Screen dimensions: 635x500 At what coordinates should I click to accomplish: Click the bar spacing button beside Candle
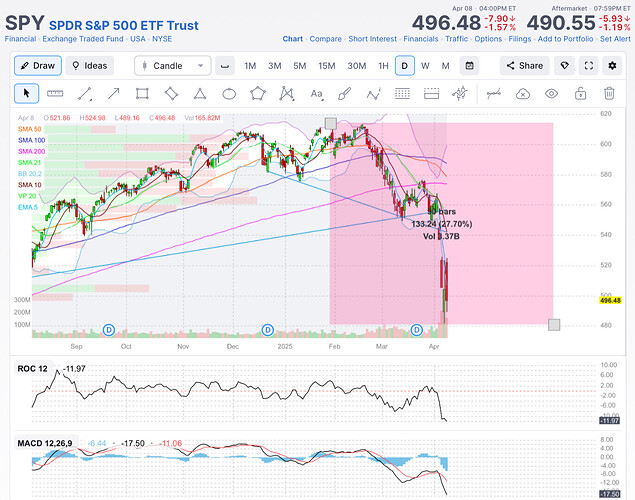coord(225,66)
